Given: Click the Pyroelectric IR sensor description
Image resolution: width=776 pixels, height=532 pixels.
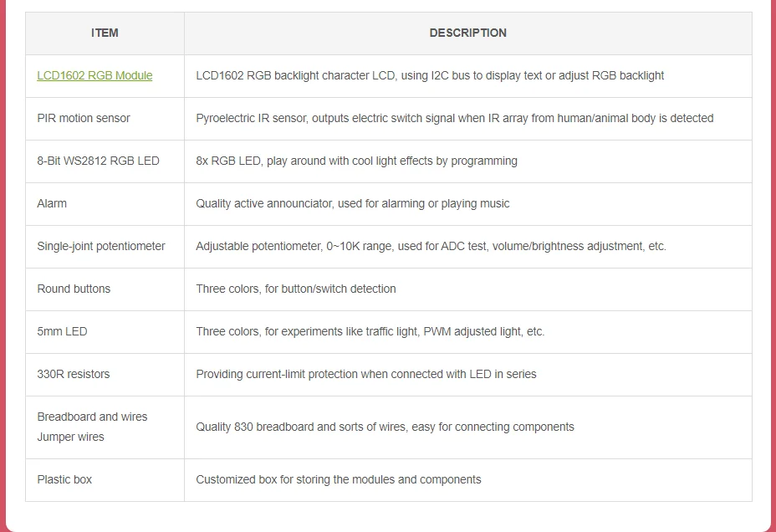Looking at the screenshot, I should coord(454,118).
